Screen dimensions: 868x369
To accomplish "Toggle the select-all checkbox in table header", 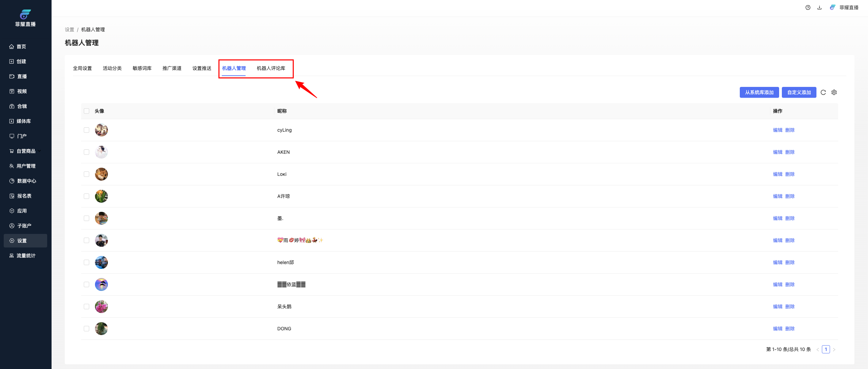I will tap(86, 111).
